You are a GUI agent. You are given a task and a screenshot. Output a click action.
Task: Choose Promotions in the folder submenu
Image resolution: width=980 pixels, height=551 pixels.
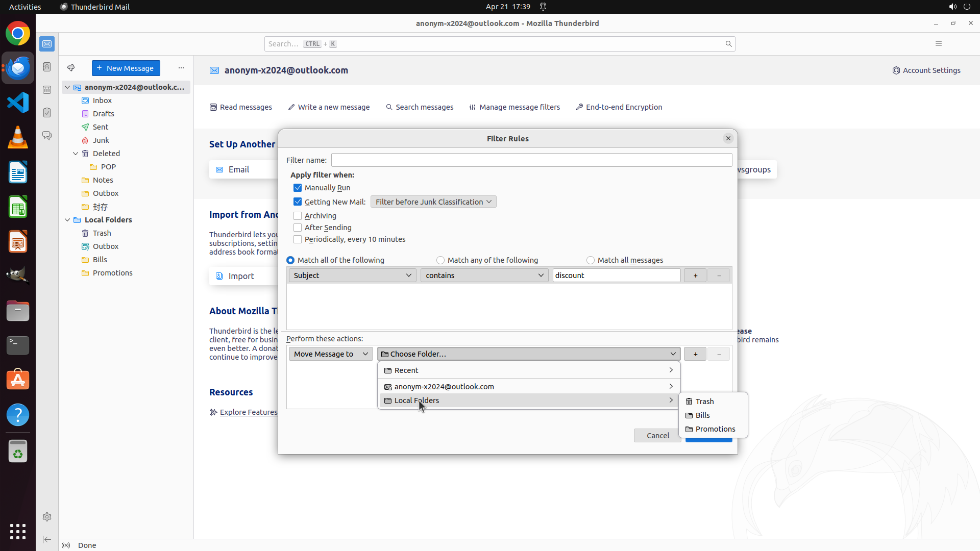click(715, 429)
